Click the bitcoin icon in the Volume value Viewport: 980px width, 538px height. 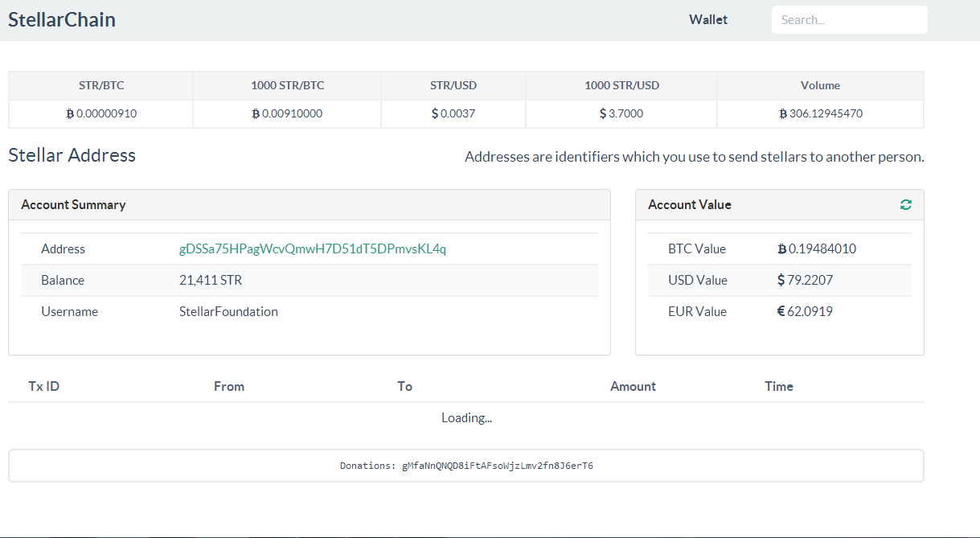(x=783, y=114)
